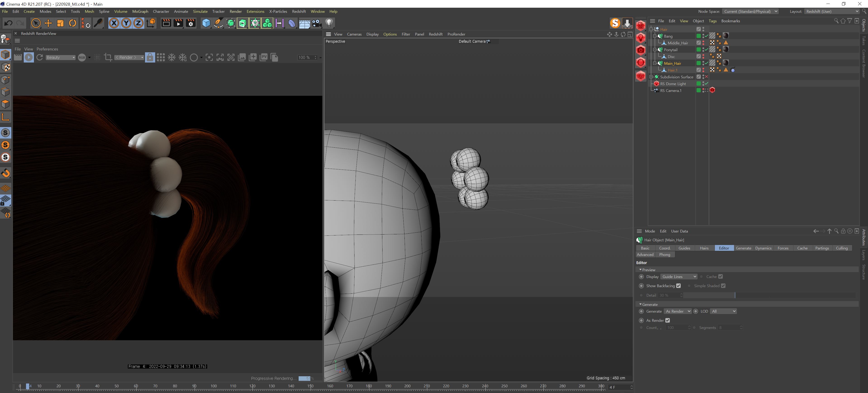Add a Cube primitive object
This screenshot has height=393, width=868.
[206, 23]
